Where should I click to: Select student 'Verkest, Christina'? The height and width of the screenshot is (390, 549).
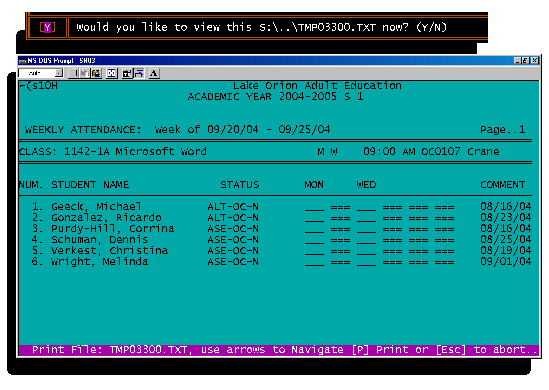click(x=109, y=251)
